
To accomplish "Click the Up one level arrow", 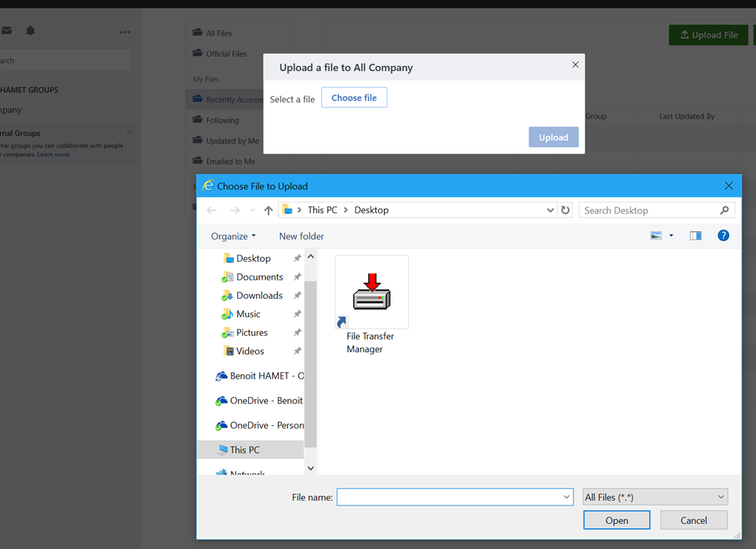I will [x=269, y=210].
